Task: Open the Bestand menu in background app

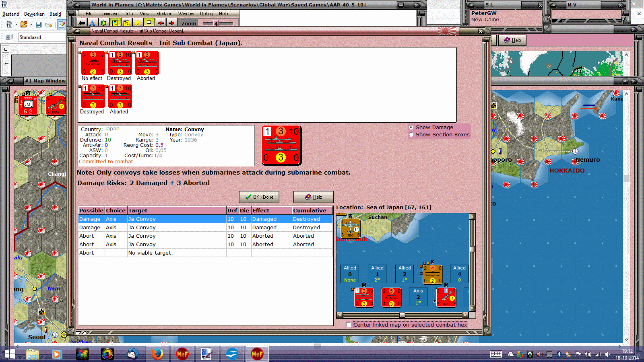Action: tap(11, 14)
